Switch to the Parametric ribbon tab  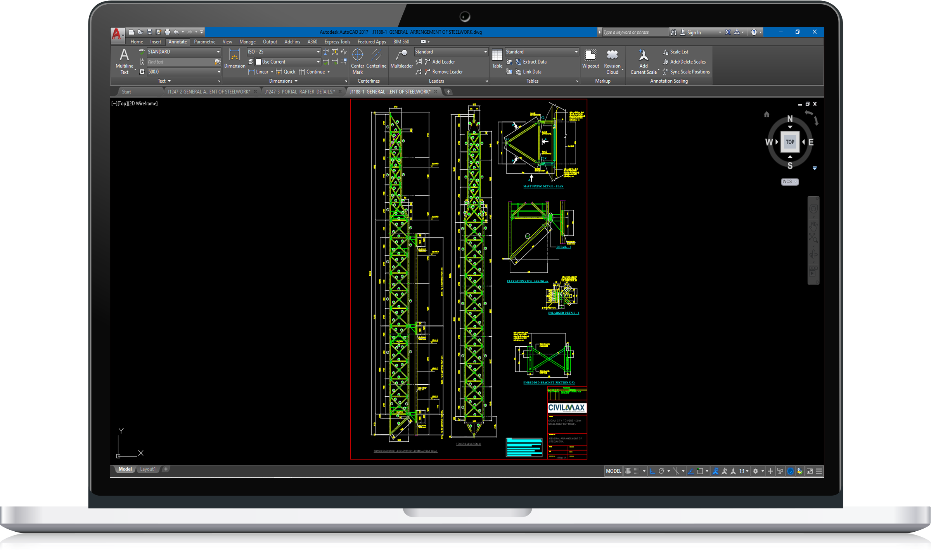pos(204,41)
